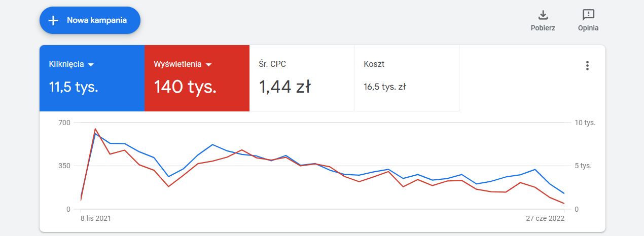Click the 8 lis 2021 start date label
The image size is (644, 236).
click(x=96, y=218)
